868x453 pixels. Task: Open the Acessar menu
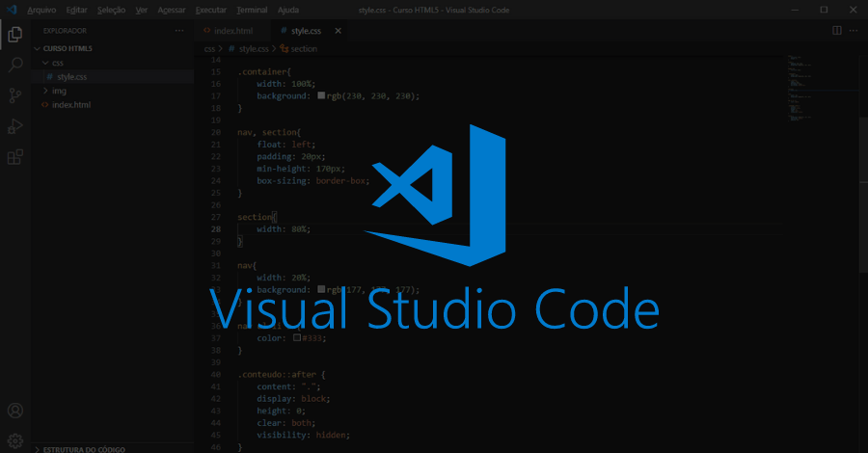point(171,10)
